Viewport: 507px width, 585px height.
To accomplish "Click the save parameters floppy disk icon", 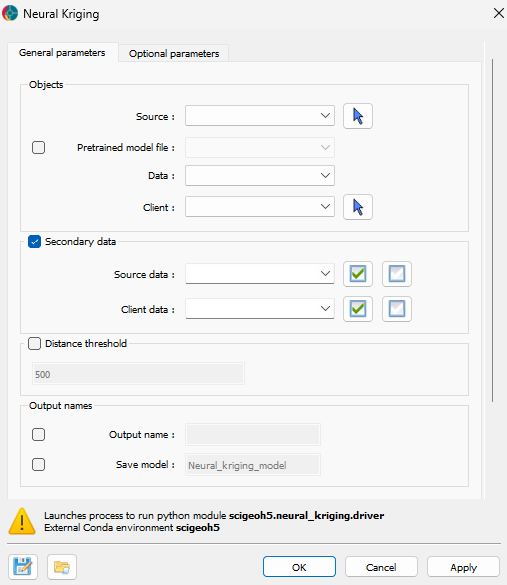I will tap(23, 567).
